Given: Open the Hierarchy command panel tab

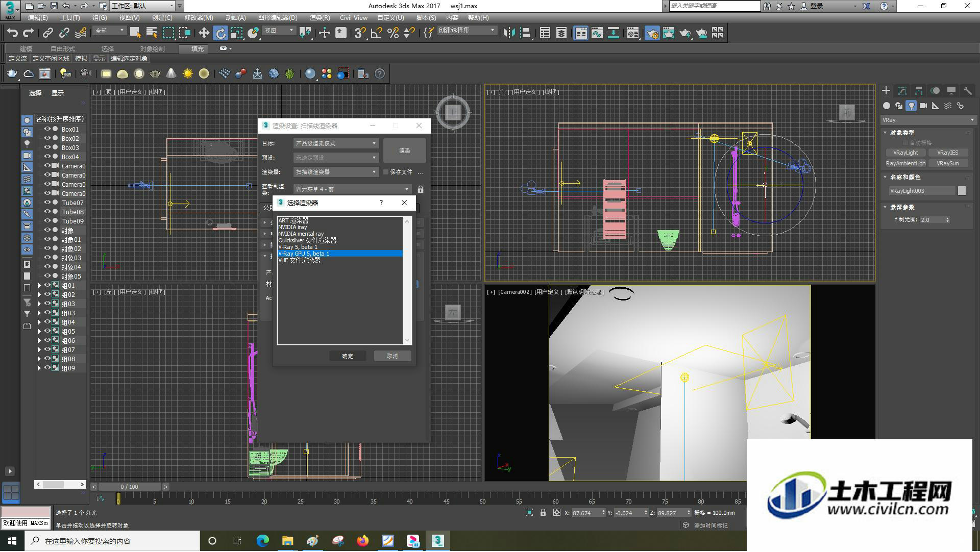Looking at the screenshot, I should coord(919,90).
